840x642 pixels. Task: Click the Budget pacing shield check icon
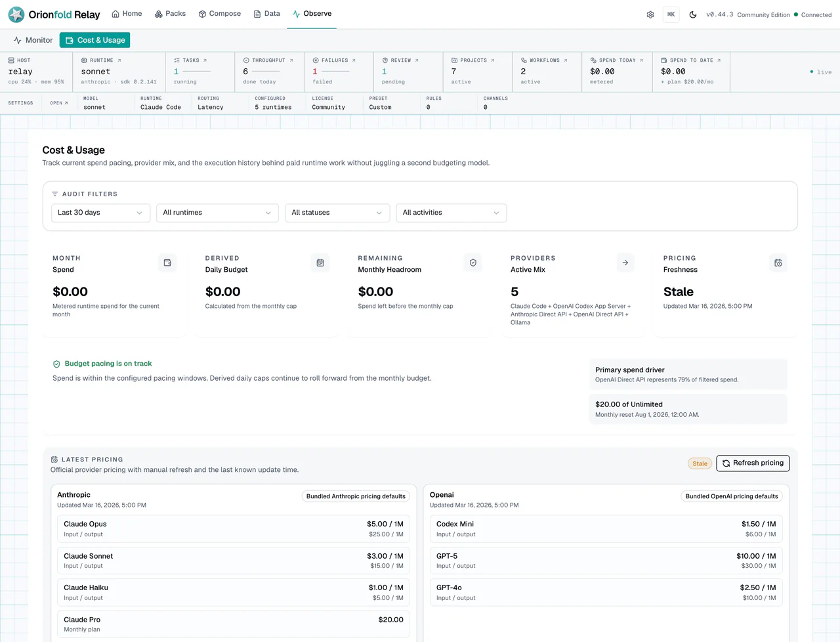click(56, 364)
